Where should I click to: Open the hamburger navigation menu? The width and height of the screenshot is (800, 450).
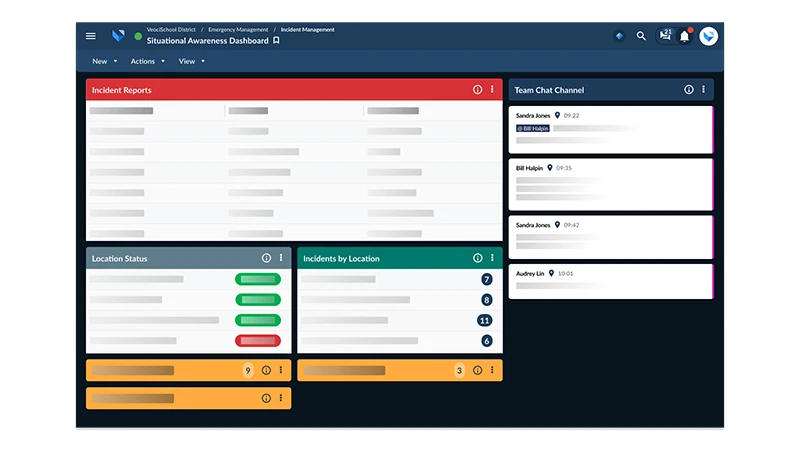pyautogui.click(x=91, y=36)
